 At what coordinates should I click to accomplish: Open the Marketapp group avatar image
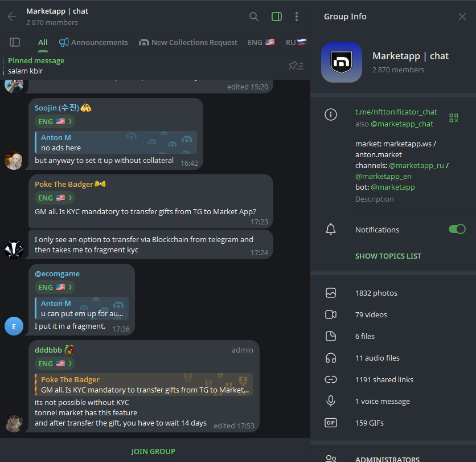[342, 62]
